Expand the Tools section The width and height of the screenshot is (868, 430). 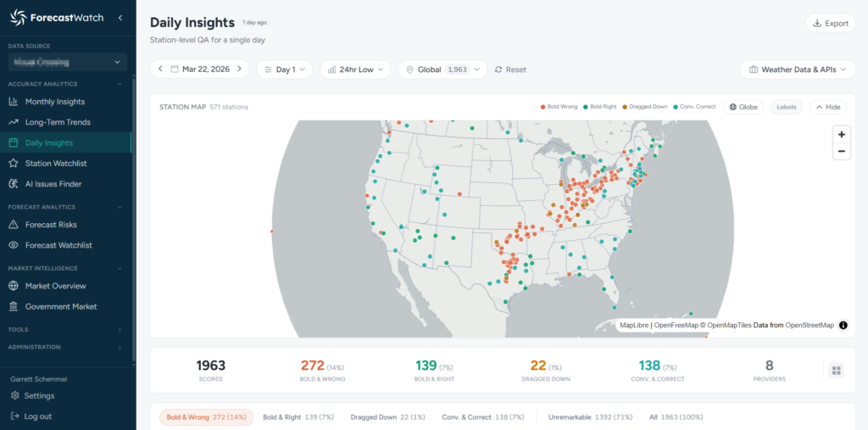click(120, 330)
